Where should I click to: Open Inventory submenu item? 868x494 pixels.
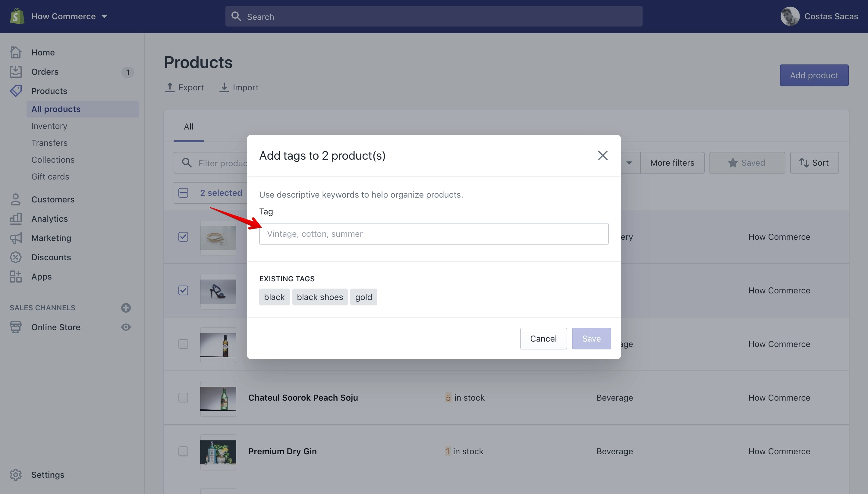pos(49,126)
